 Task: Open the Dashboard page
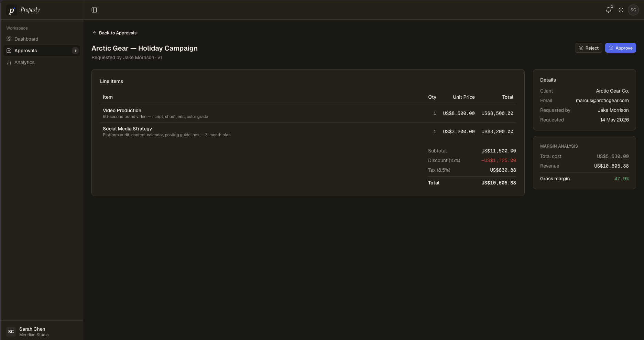42,39
